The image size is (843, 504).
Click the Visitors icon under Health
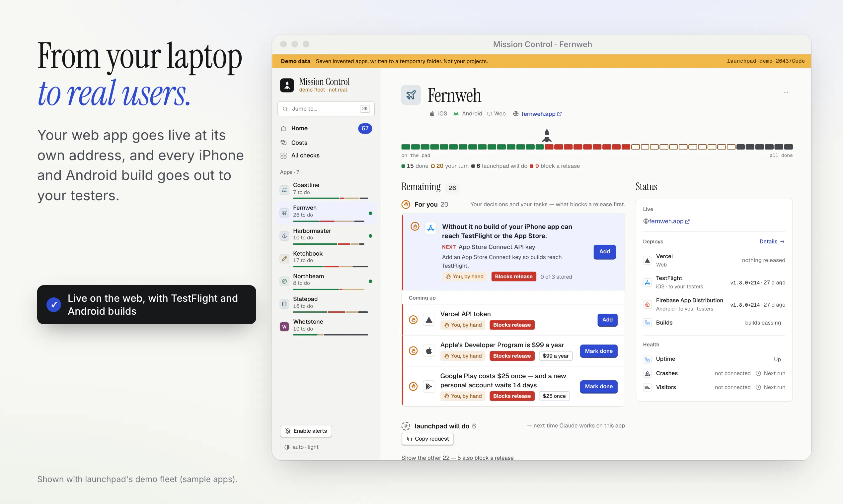pos(647,387)
